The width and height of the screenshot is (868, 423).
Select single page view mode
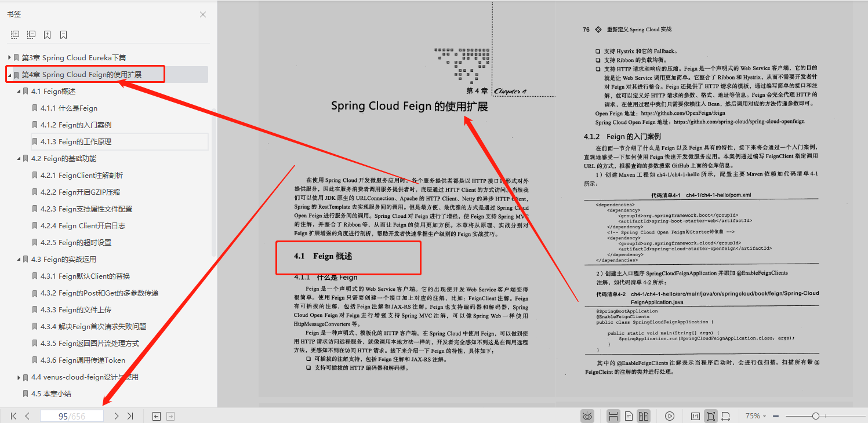[x=629, y=416]
